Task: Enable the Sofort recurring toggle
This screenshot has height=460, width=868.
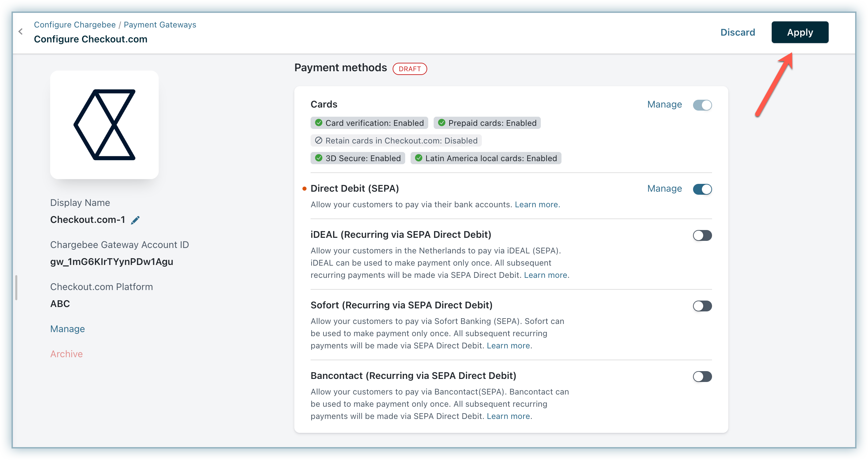Action: (702, 306)
